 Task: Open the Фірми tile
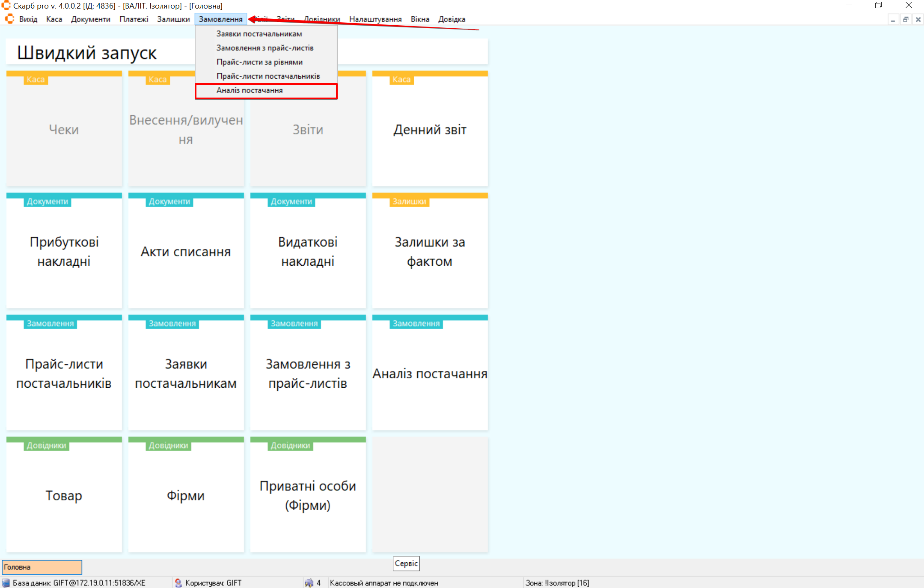pyautogui.click(x=186, y=495)
